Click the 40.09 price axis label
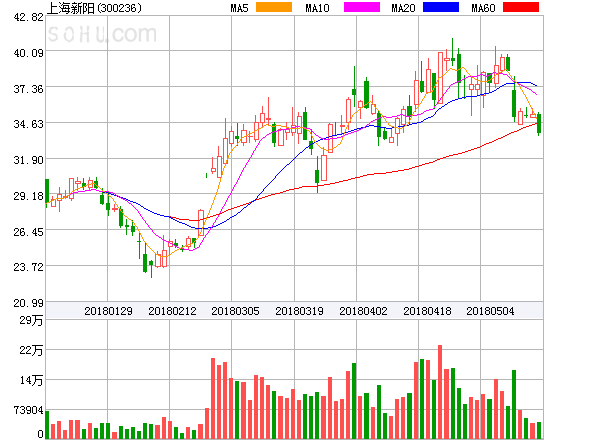This screenshot has width=600, height=440. tap(29, 53)
